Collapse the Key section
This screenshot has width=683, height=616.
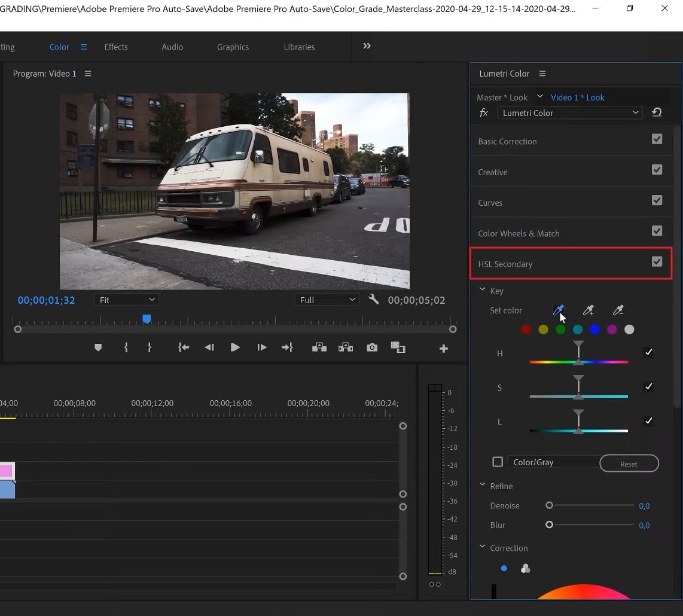click(x=482, y=290)
